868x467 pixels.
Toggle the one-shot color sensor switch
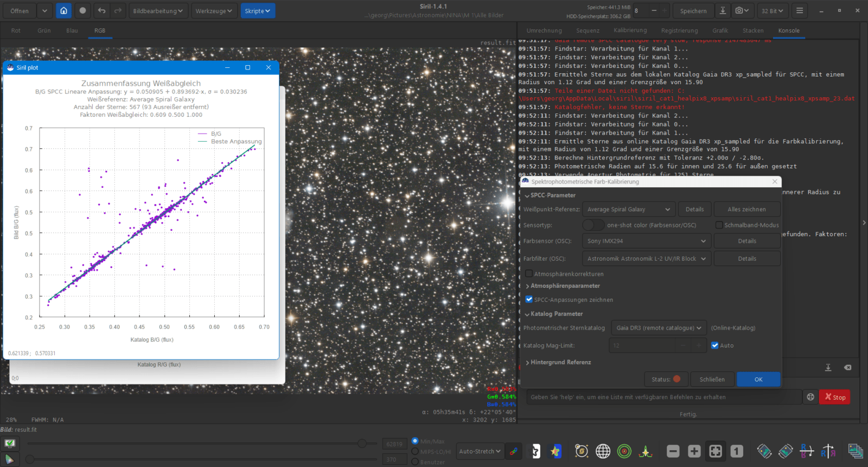(x=593, y=225)
